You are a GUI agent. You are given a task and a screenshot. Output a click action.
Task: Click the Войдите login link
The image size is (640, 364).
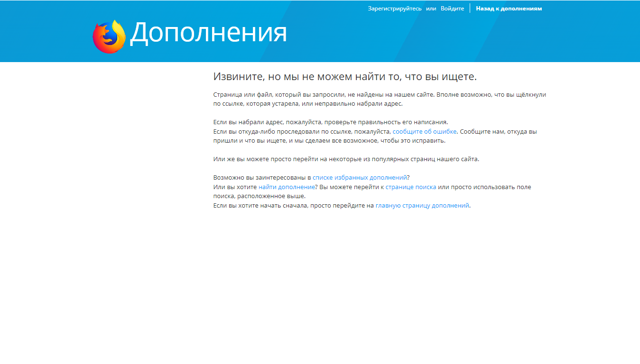tap(452, 9)
